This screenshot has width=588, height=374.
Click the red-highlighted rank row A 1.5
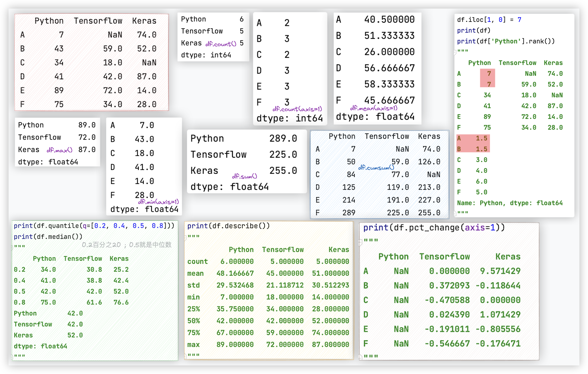[473, 138]
